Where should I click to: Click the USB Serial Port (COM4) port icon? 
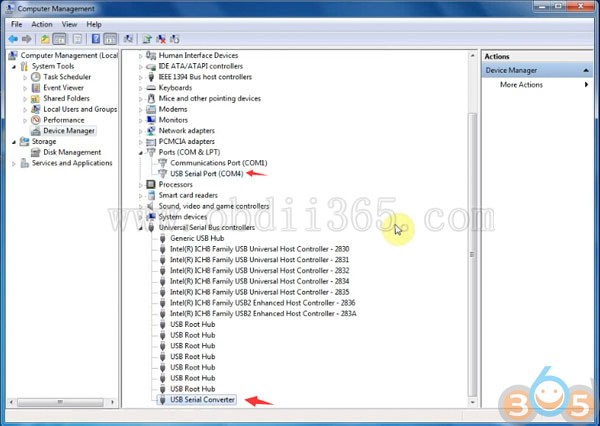tap(163, 173)
